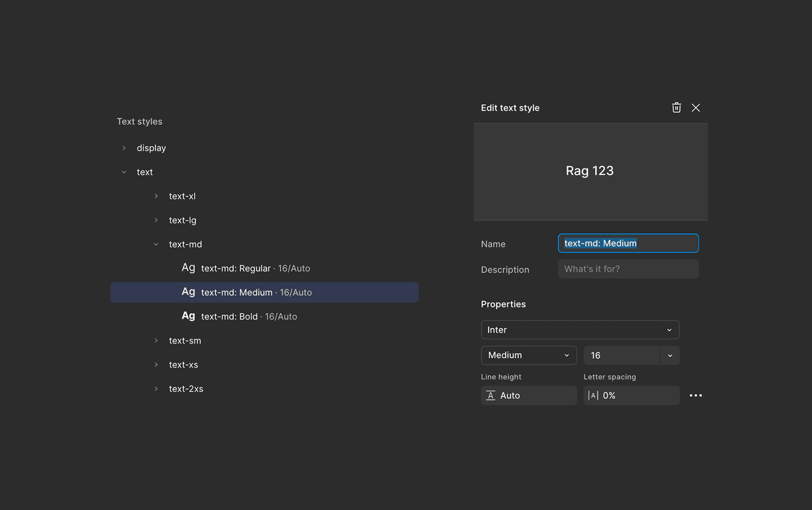Click Ag preview of text-md: Medium

[x=188, y=292]
